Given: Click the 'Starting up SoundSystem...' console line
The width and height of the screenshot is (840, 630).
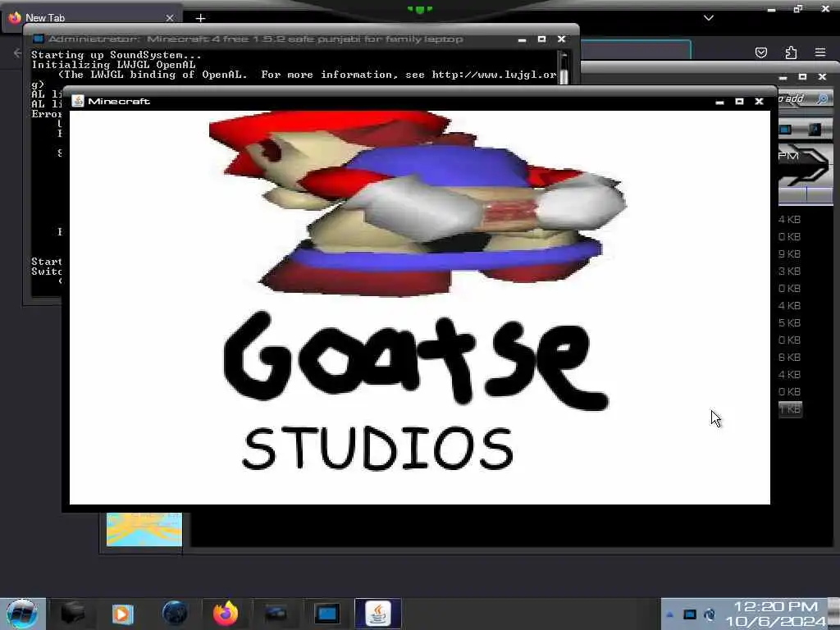Looking at the screenshot, I should pyautogui.click(x=116, y=55).
